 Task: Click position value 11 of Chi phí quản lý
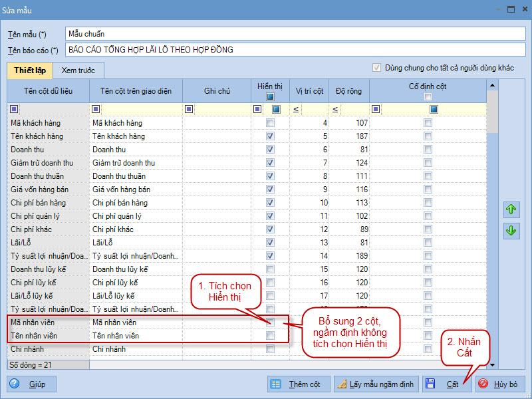[x=309, y=215]
